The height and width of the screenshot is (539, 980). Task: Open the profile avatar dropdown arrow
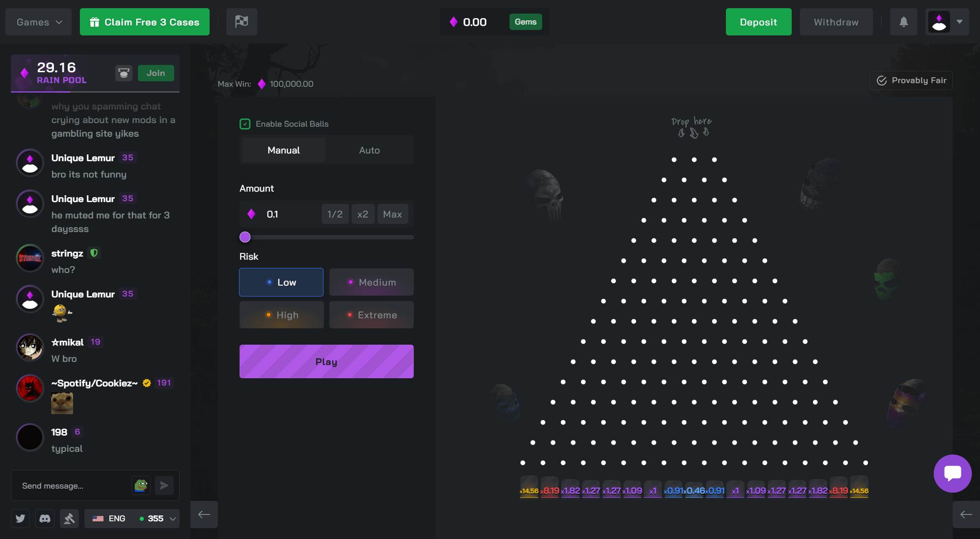960,22
